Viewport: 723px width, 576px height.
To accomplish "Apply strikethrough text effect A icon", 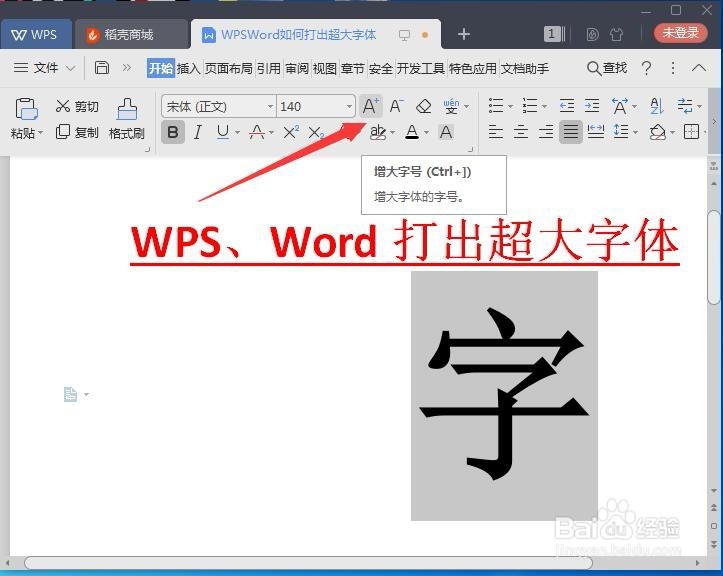I will point(257,132).
